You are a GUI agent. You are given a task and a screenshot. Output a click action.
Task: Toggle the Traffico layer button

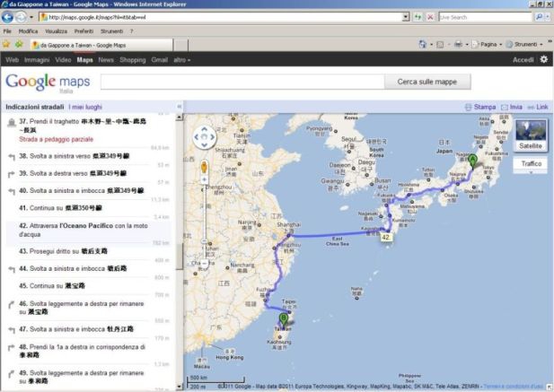coord(531,163)
